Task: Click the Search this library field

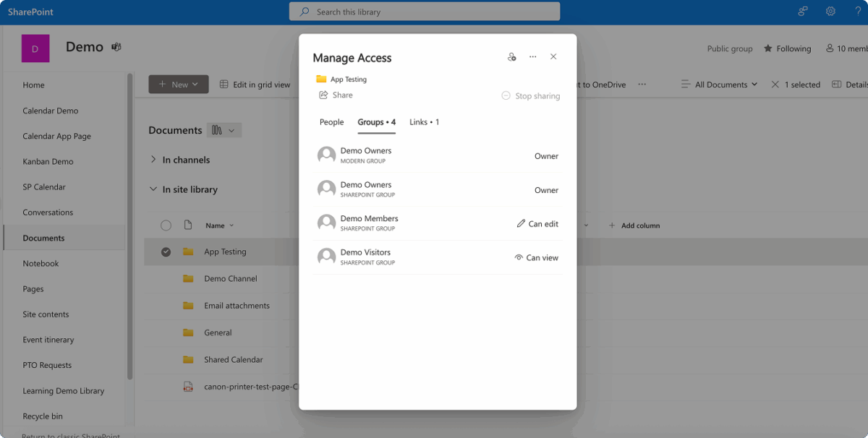Action: 424,11
